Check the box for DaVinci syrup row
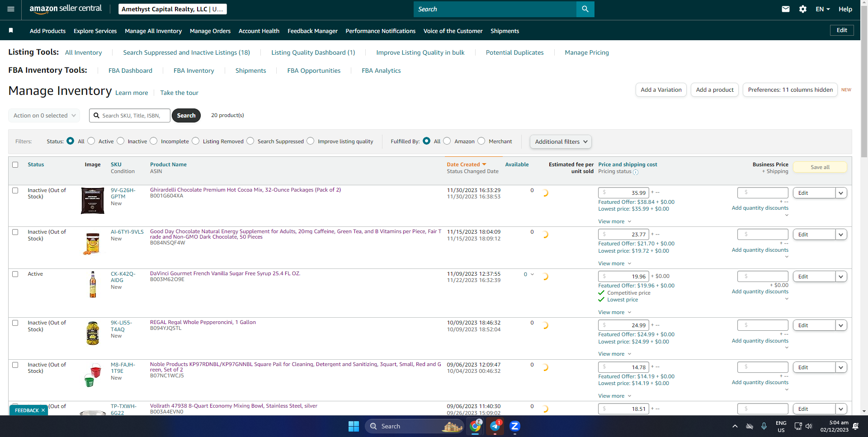Viewport: 868px width, 437px height. [x=15, y=274]
